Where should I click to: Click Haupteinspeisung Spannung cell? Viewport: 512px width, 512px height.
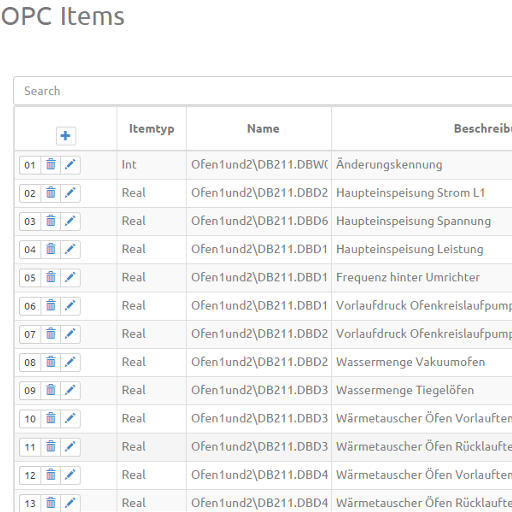click(x=422, y=221)
